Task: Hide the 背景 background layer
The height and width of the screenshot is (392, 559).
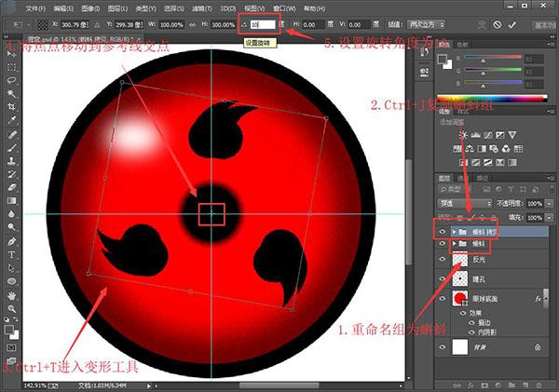Action: (443, 346)
